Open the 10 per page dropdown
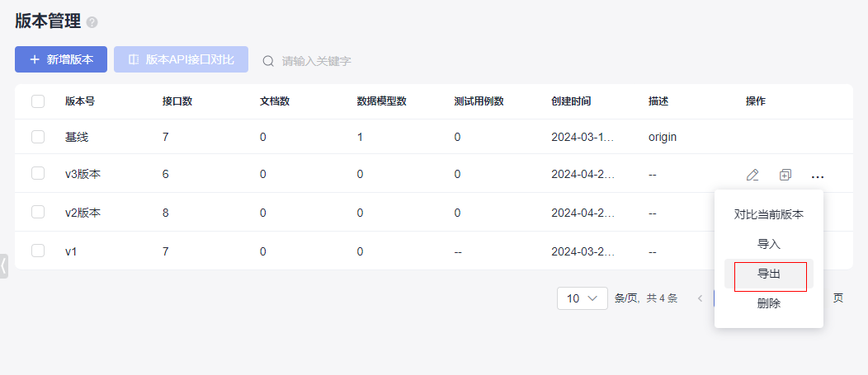The image size is (868, 375). [583, 298]
